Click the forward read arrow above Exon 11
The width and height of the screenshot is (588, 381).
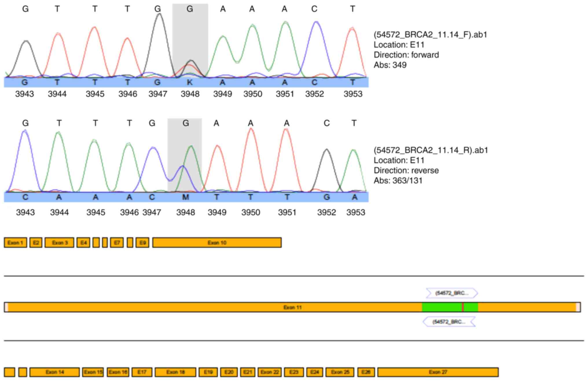451,293
